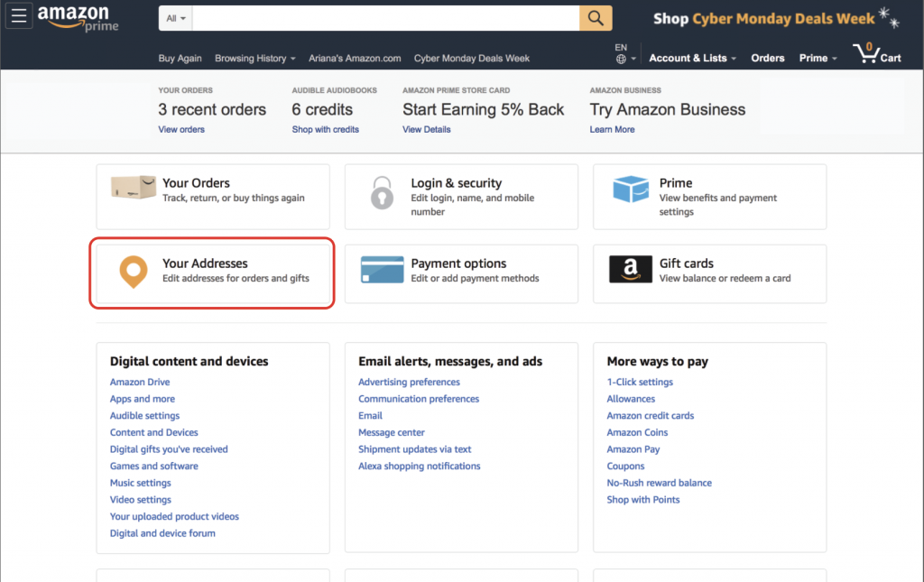Image resolution: width=924 pixels, height=582 pixels.
Task: Click the Payment options credit card icon
Action: (382, 270)
